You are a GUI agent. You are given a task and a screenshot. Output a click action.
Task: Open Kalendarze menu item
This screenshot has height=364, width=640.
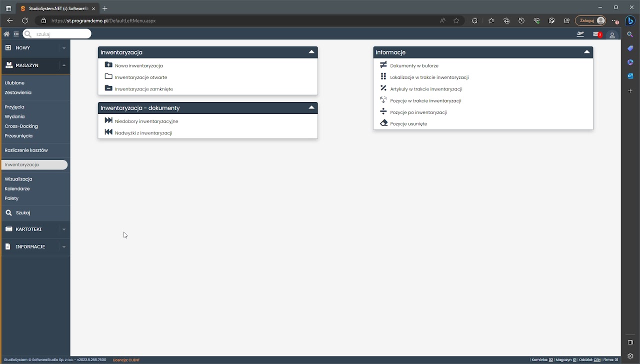click(x=17, y=188)
